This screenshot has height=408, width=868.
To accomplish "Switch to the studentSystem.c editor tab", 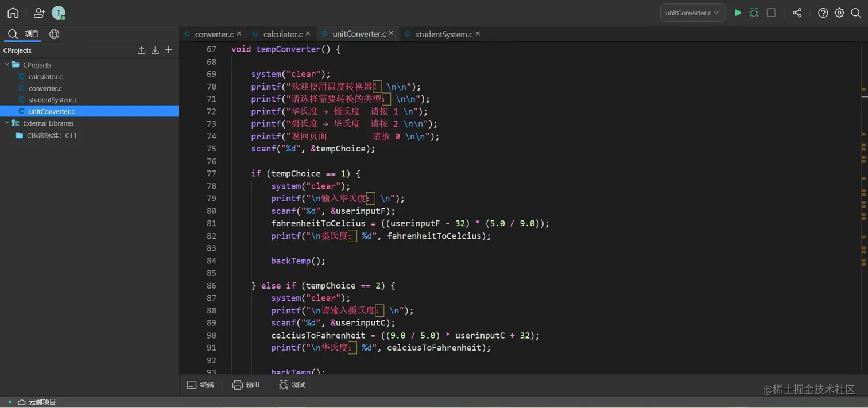I will point(444,34).
